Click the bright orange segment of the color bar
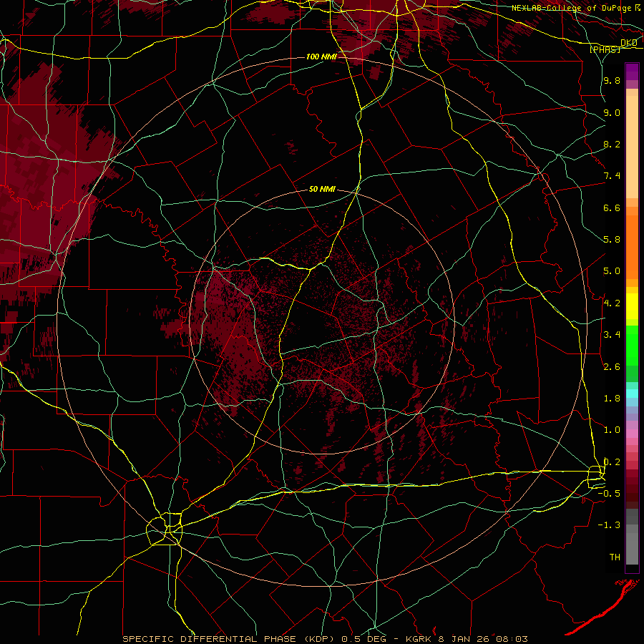Viewport: 644px width, 644px height. (x=632, y=246)
